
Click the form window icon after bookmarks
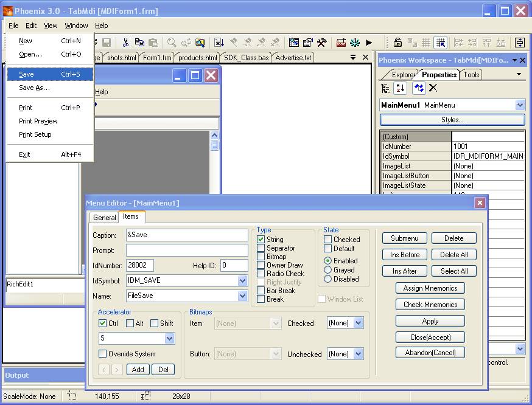pyautogui.click(x=294, y=43)
